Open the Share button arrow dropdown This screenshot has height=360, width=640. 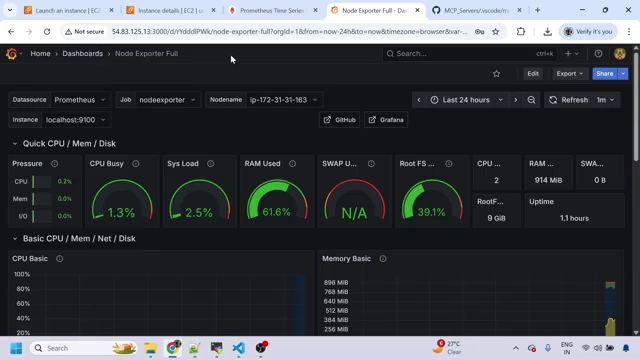tap(623, 74)
